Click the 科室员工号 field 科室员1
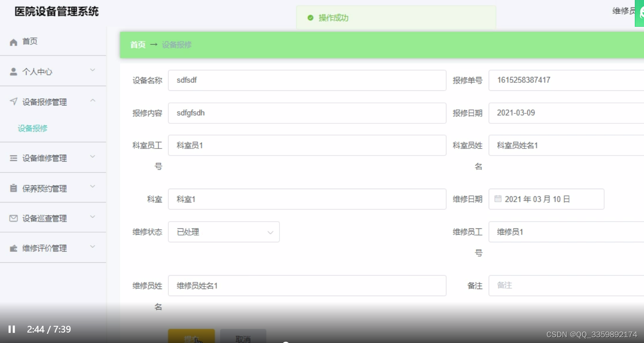This screenshot has width=644, height=343. (x=307, y=145)
